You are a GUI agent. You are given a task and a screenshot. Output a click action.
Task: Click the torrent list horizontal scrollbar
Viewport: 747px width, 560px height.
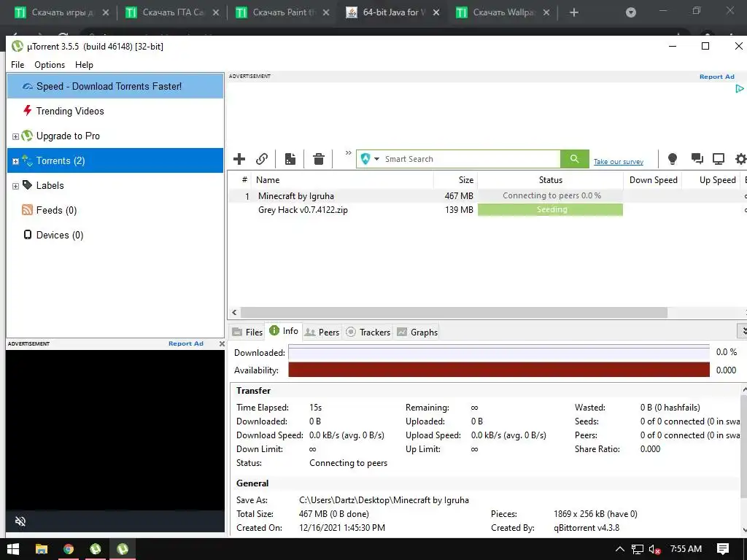tap(454, 312)
